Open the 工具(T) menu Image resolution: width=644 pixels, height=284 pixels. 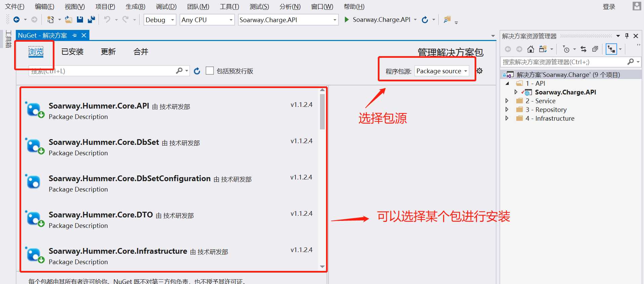point(229,6)
